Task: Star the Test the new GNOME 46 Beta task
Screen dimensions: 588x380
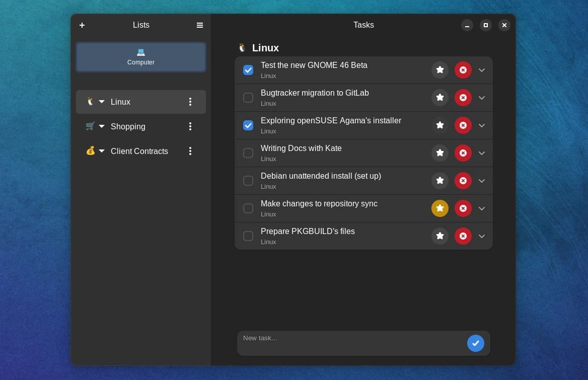Action: pos(440,70)
